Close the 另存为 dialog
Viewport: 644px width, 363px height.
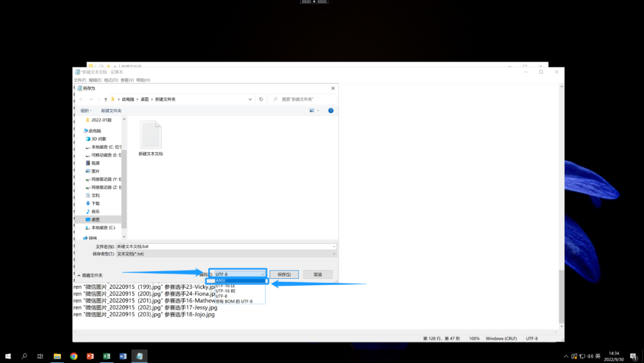333,88
